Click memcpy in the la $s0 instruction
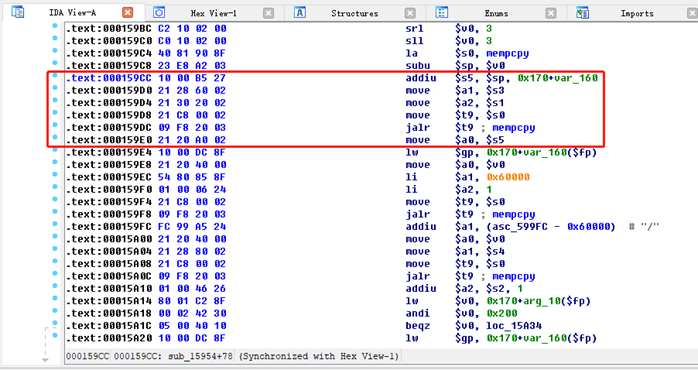 pyautogui.click(x=507, y=53)
